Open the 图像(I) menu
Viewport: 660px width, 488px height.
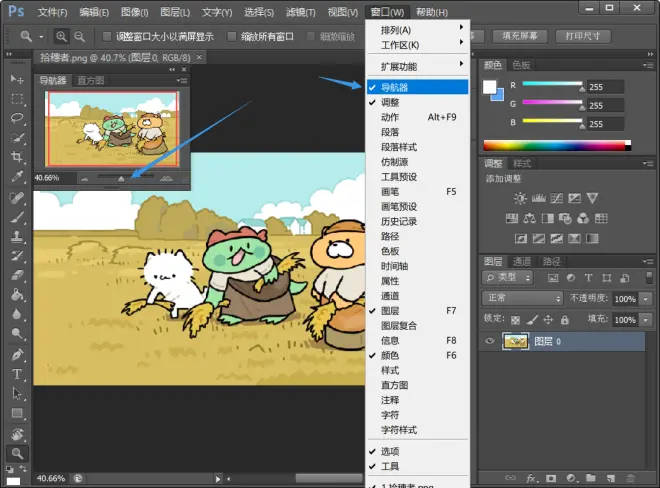[135, 12]
